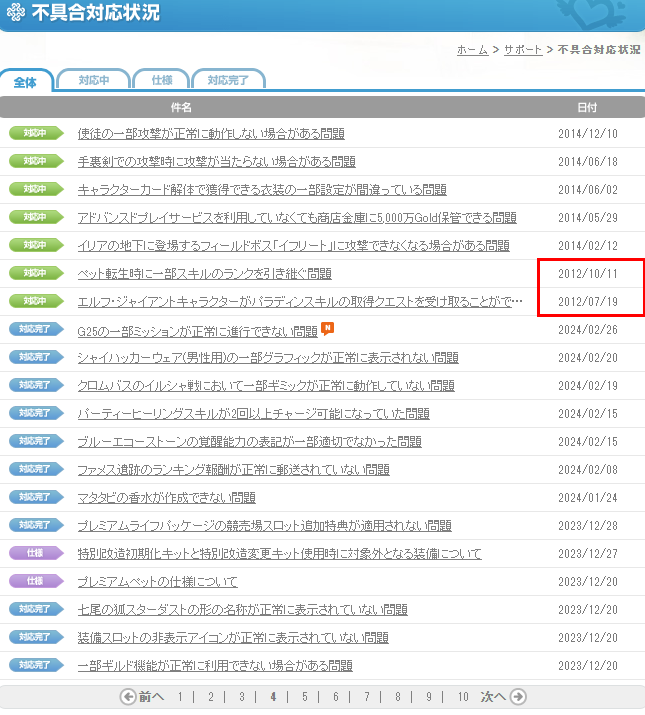Jump to page 1
The height and width of the screenshot is (715, 645).
pyautogui.click(x=180, y=696)
